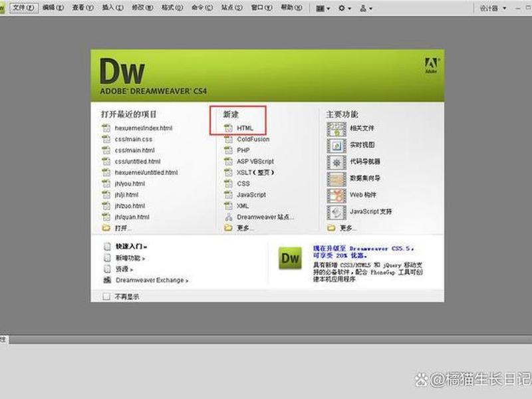Open recent file jh/zuo.html
Image resolution: width=532 pixels, height=399 pixels.
(130, 206)
